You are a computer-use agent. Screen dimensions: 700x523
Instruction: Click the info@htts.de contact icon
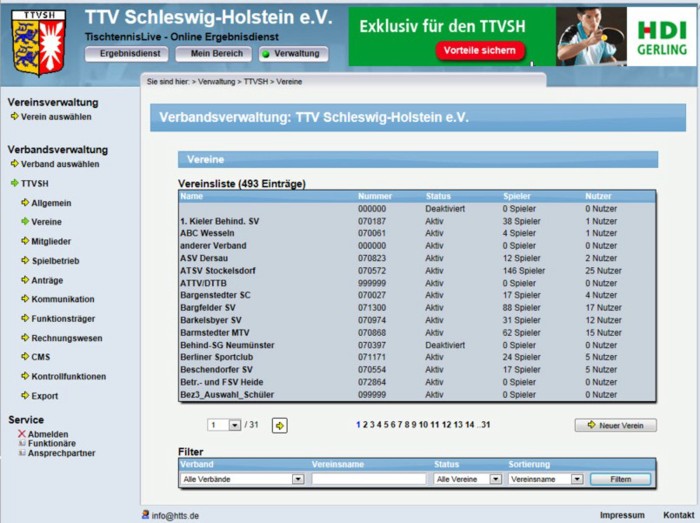pyautogui.click(x=145, y=514)
